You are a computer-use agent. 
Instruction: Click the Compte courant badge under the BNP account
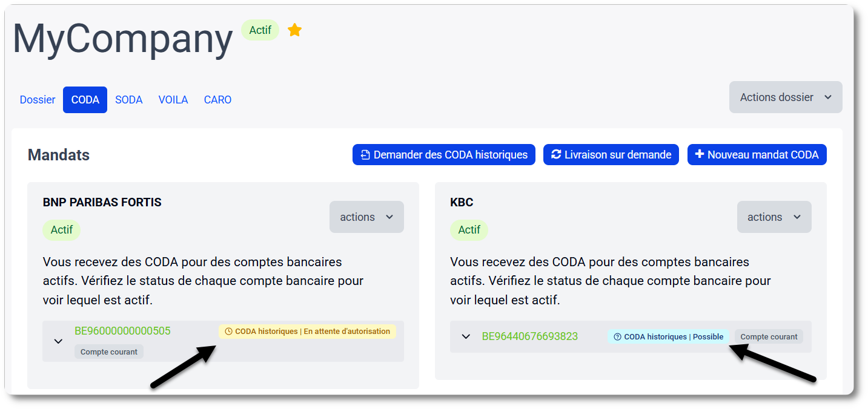(108, 351)
